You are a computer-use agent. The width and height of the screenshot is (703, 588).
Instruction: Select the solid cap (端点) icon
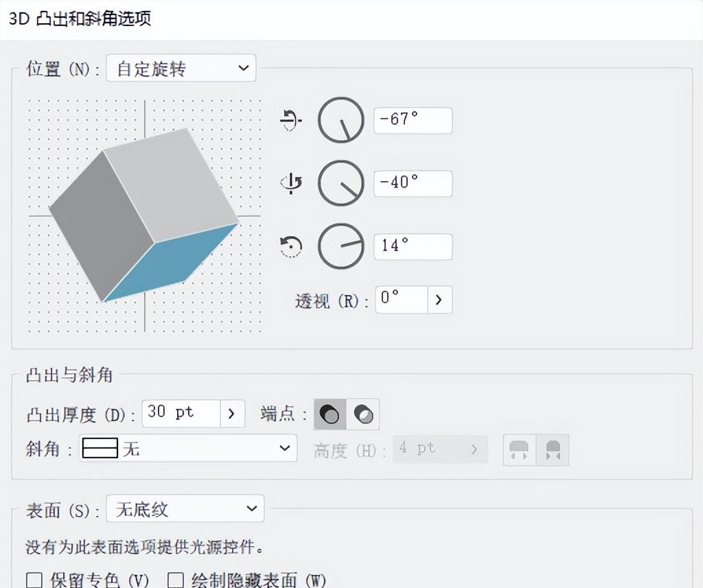point(330,414)
